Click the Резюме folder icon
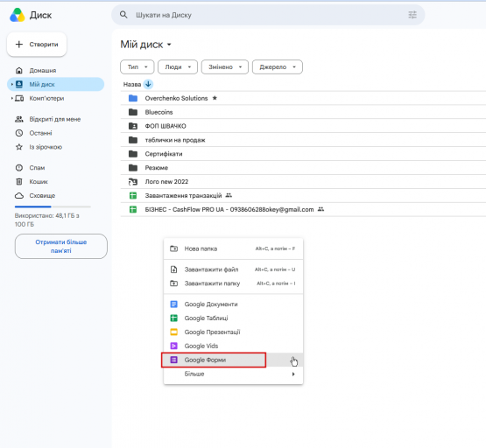Image resolution: width=486 pixels, height=448 pixels. pyautogui.click(x=133, y=168)
